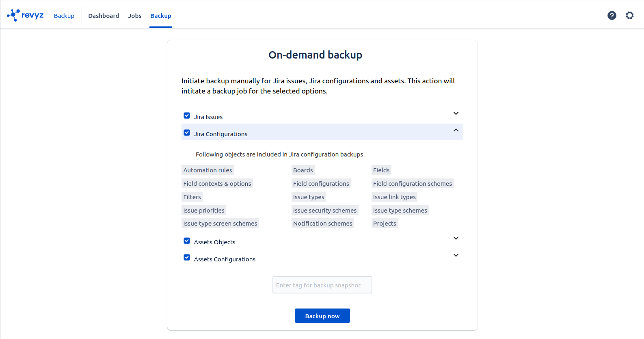Expand the Assets Objects section chevron
The image size is (644, 339).
point(456,238)
